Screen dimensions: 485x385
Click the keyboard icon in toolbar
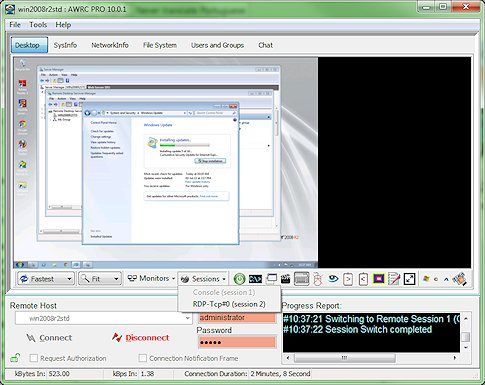pyautogui.click(x=301, y=279)
